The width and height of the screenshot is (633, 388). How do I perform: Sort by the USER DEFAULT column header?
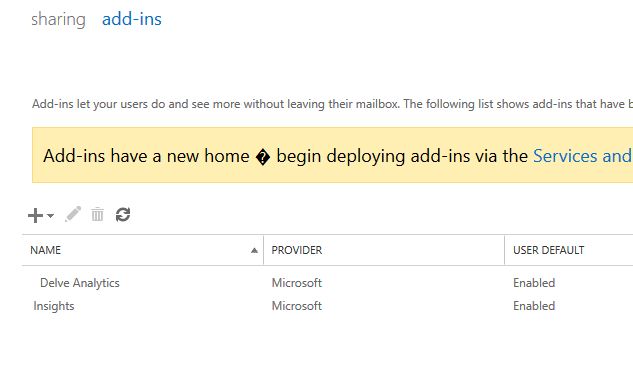(548, 250)
